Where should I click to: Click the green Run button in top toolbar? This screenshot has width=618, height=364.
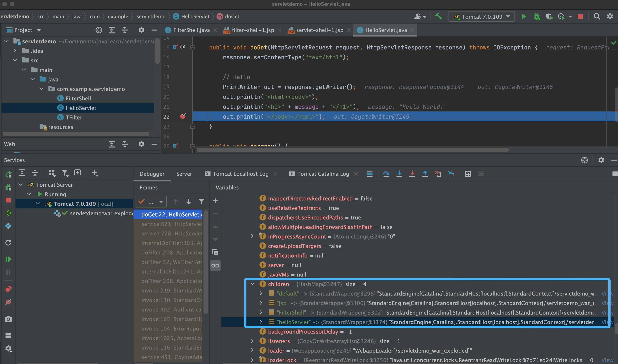point(523,16)
